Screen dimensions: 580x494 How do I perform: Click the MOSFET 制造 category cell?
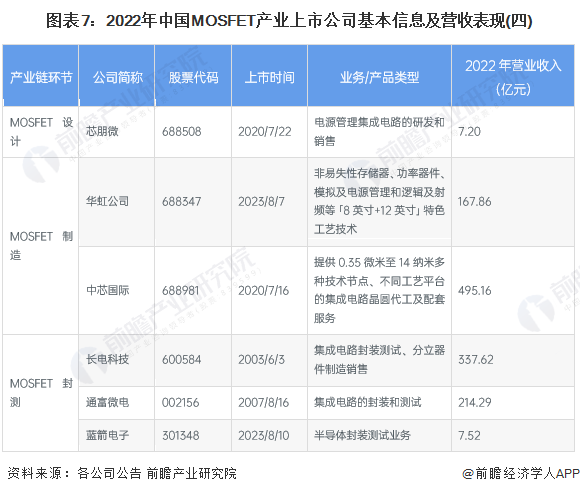point(41,246)
